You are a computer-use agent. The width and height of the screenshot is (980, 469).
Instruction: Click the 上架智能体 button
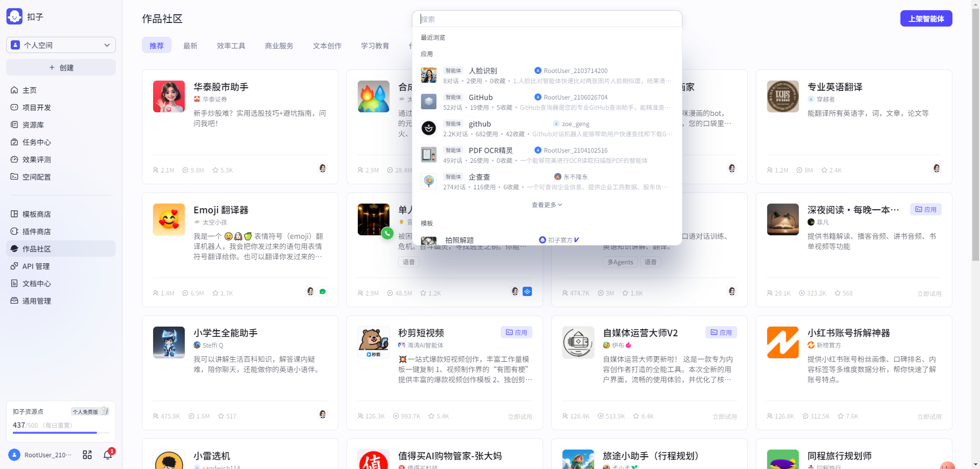coord(926,18)
